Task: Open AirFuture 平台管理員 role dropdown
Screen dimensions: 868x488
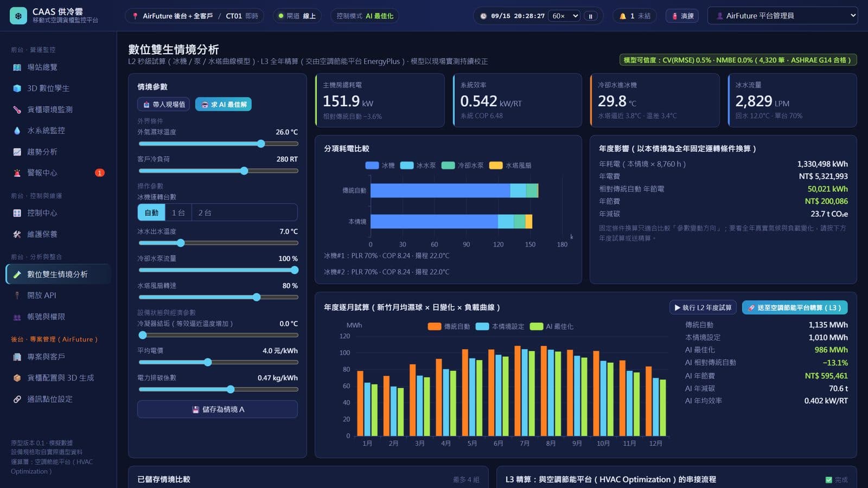Action: (782, 16)
